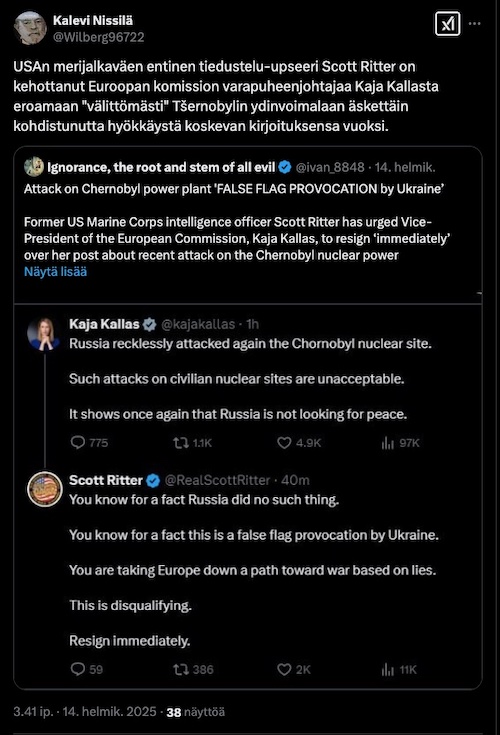Expand quoted post with Näytä lisää
The height and width of the screenshot is (735, 500).
(55, 272)
